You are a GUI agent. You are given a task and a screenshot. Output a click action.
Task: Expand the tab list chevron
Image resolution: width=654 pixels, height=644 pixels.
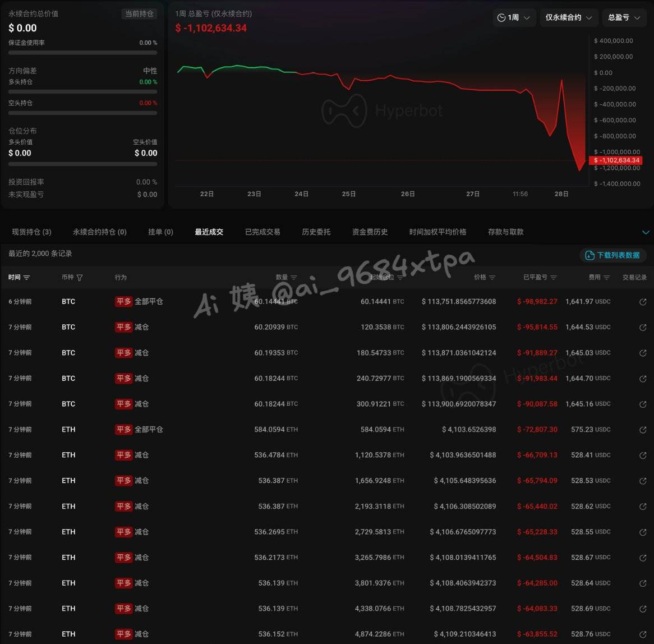coord(646,232)
